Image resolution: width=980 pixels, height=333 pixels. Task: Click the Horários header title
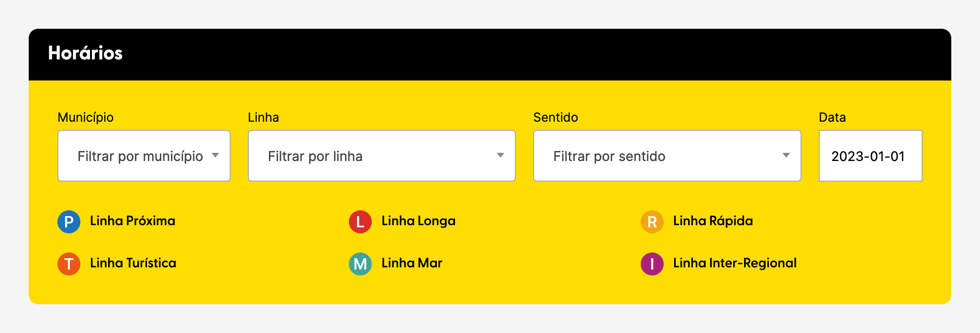85,53
